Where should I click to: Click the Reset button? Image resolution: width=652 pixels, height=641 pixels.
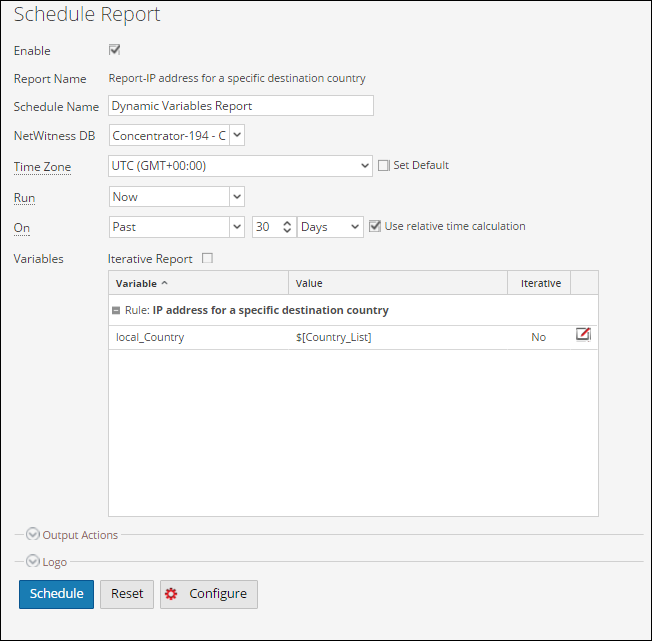[127, 594]
